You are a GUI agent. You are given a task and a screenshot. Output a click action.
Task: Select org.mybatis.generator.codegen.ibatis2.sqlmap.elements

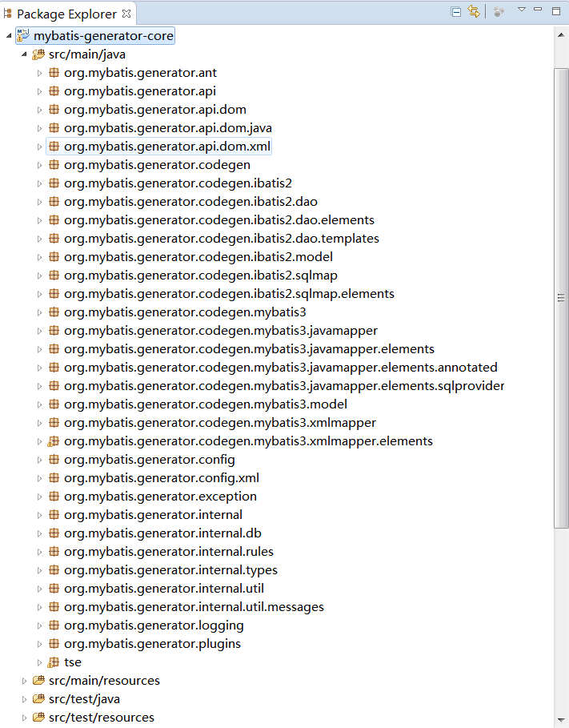click(x=229, y=294)
